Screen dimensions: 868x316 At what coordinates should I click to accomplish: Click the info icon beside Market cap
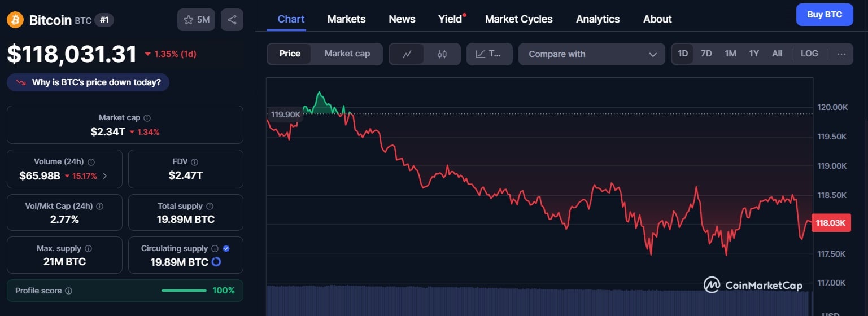coord(147,118)
